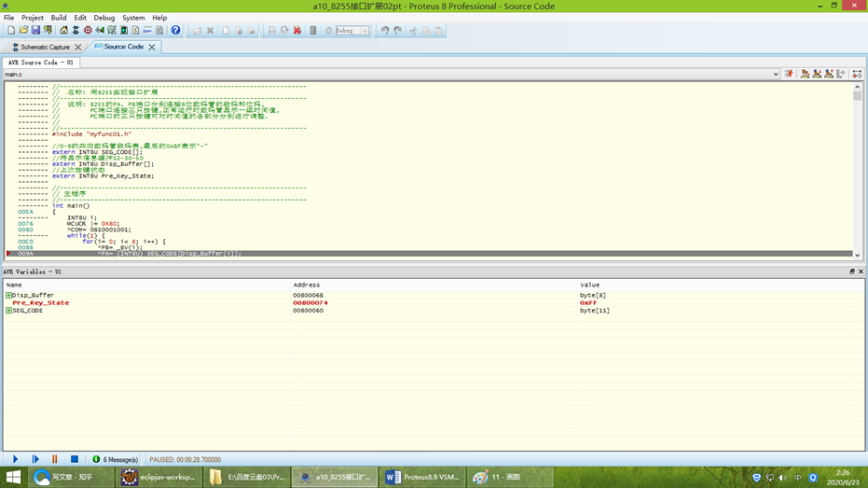Open the Proteus8.9 VSM Word taskbar item
Screen dimensions: 868x489
[422, 477]
